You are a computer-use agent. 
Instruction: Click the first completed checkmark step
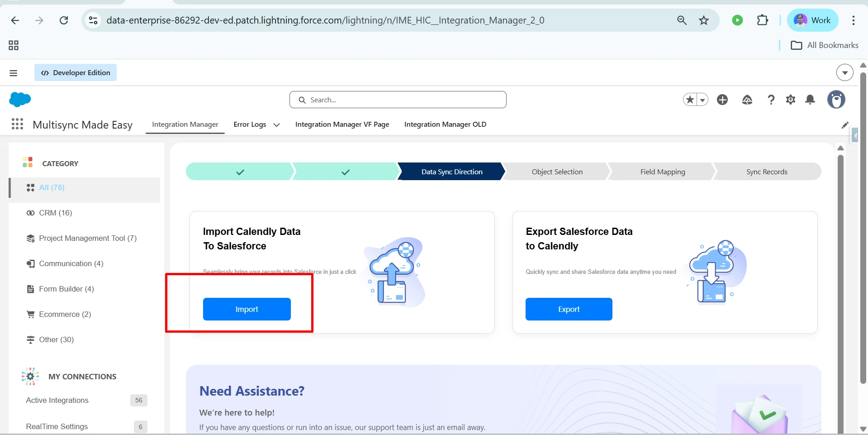pyautogui.click(x=240, y=172)
